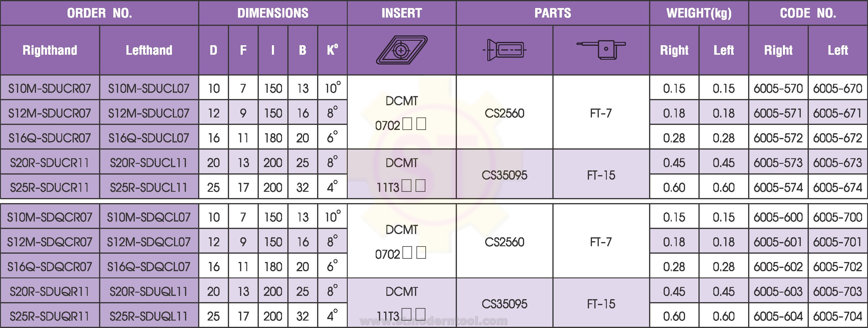Select the ORDER NO. header cell

tap(99, 13)
